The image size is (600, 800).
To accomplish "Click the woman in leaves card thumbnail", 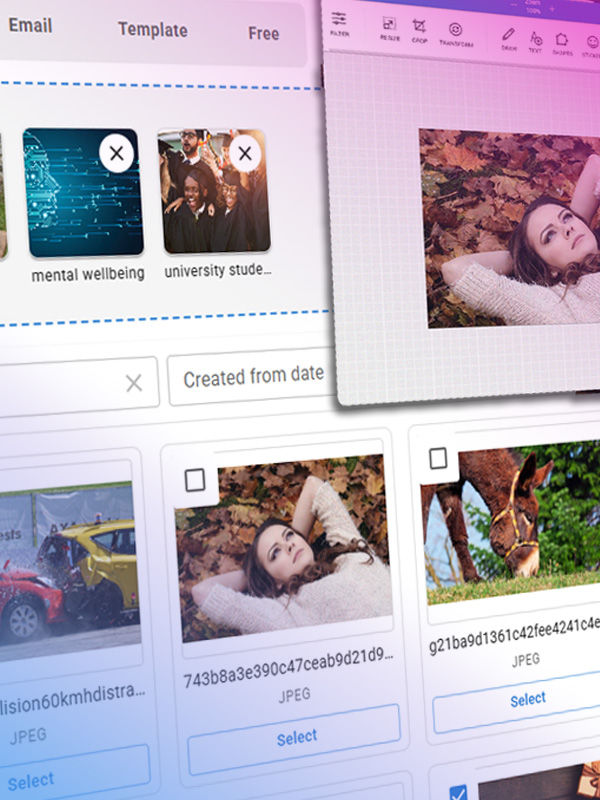I will (285, 547).
